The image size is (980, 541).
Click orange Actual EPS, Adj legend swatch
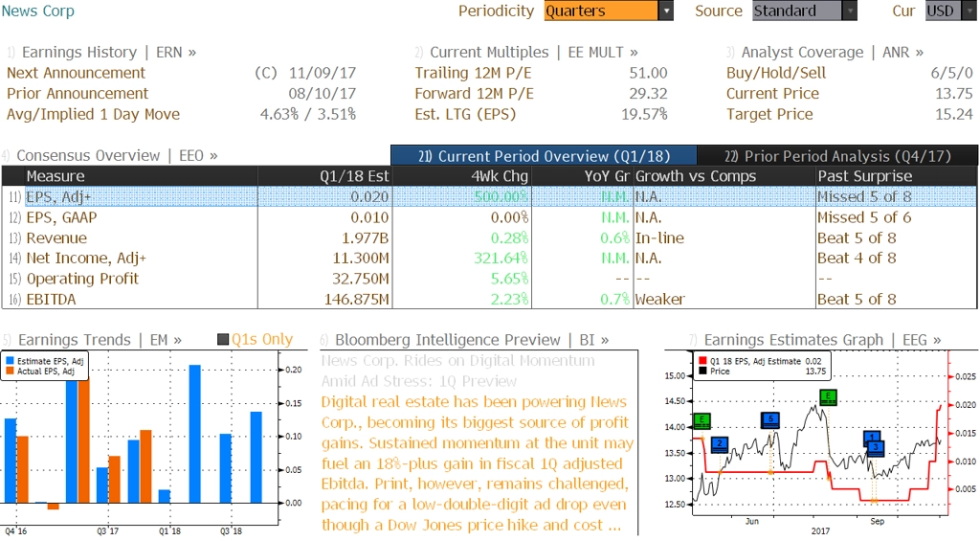[x=10, y=371]
